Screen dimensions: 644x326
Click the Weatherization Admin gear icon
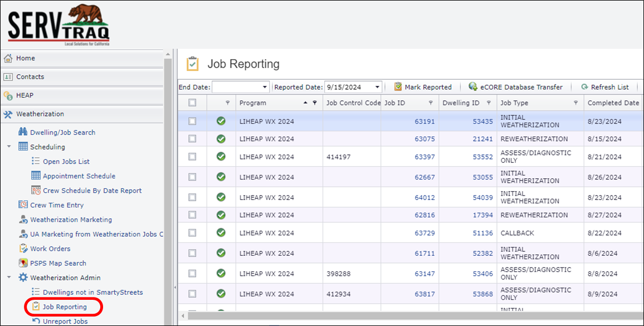click(x=23, y=278)
